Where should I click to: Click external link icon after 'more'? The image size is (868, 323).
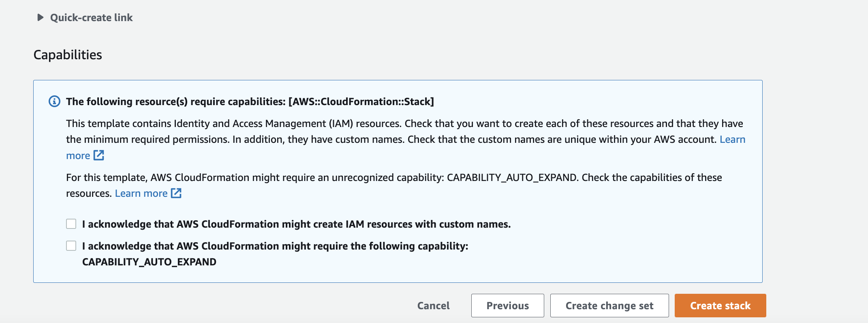99,155
